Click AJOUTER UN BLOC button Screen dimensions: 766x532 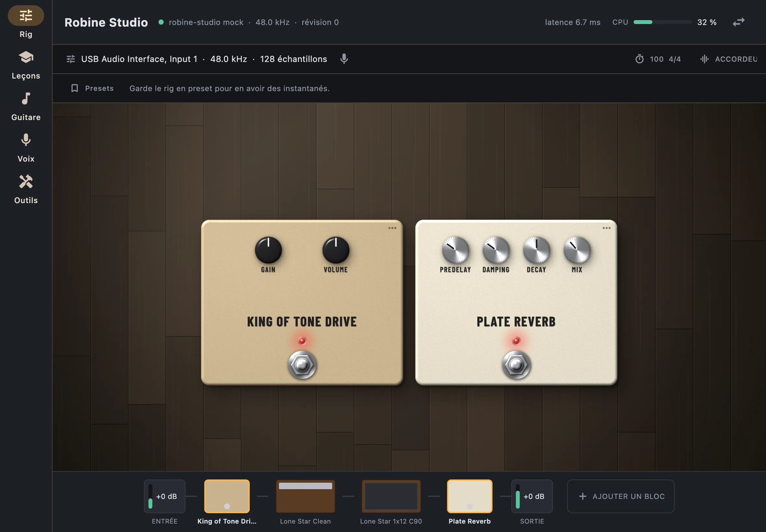pyautogui.click(x=621, y=496)
